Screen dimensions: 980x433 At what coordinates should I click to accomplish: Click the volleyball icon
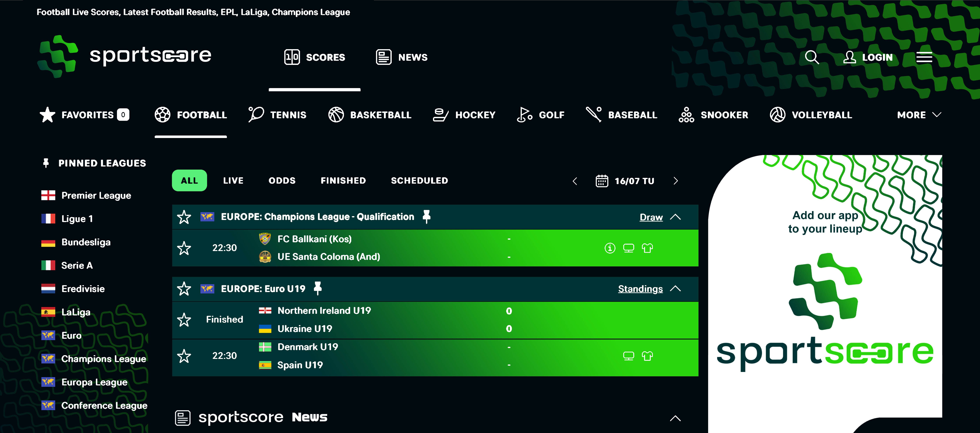(777, 115)
